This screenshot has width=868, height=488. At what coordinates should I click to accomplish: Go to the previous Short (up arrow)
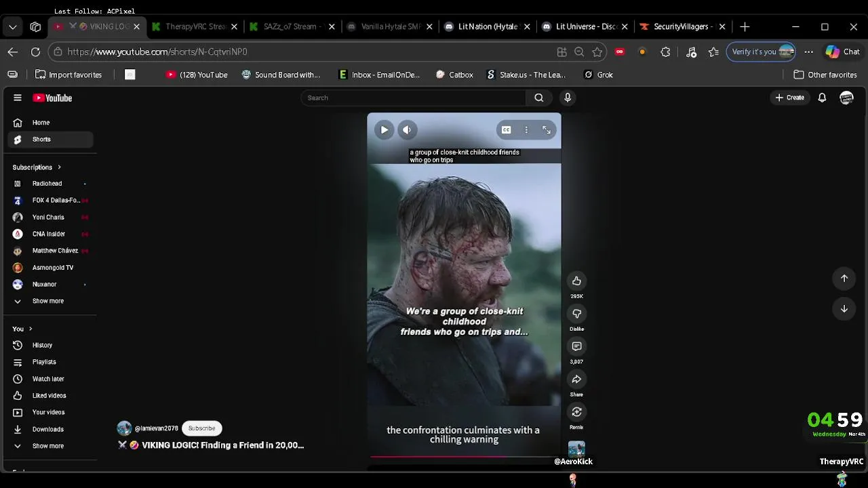(844, 278)
